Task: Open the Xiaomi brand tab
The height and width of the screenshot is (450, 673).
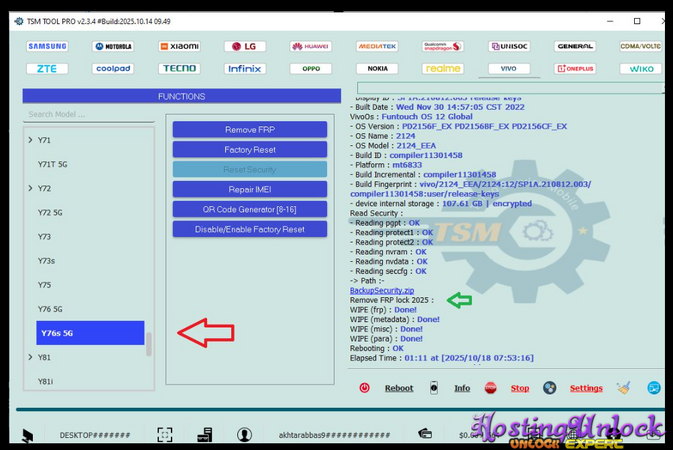Action: (x=179, y=46)
